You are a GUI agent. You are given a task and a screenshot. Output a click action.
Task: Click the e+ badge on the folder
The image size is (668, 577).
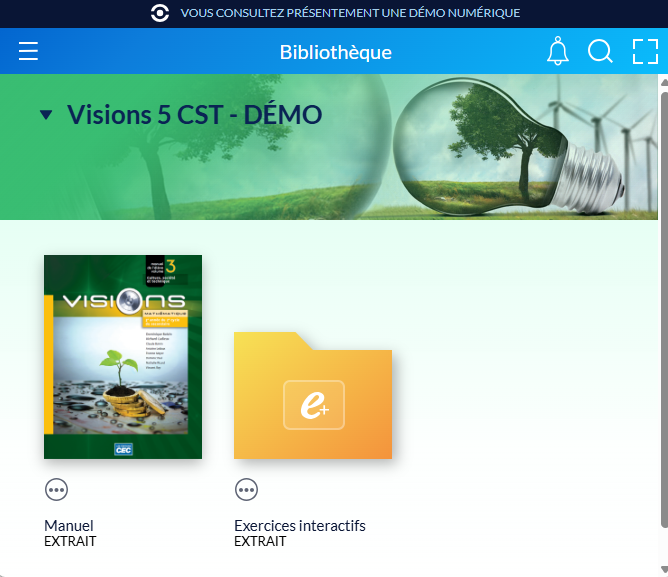click(313, 405)
